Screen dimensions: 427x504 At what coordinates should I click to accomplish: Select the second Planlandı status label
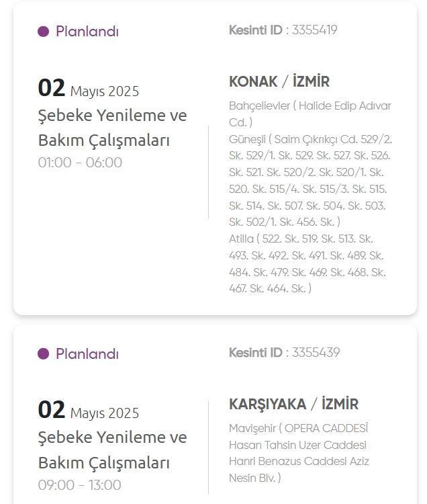click(87, 353)
